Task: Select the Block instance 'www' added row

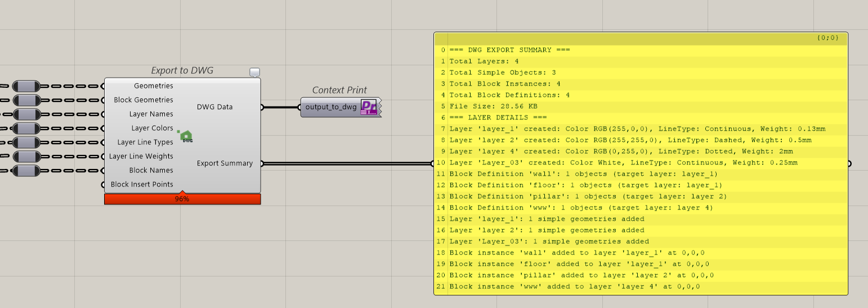Action: pyautogui.click(x=641, y=287)
